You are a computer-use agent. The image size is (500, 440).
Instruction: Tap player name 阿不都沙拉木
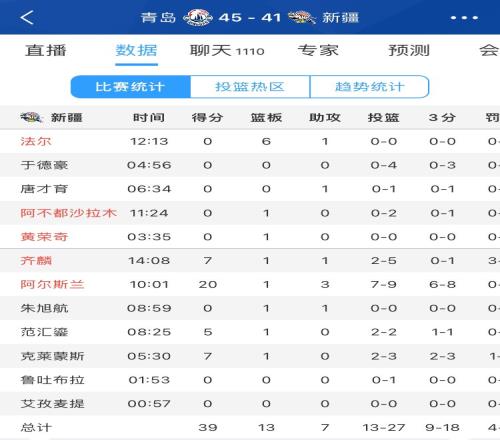(69, 213)
